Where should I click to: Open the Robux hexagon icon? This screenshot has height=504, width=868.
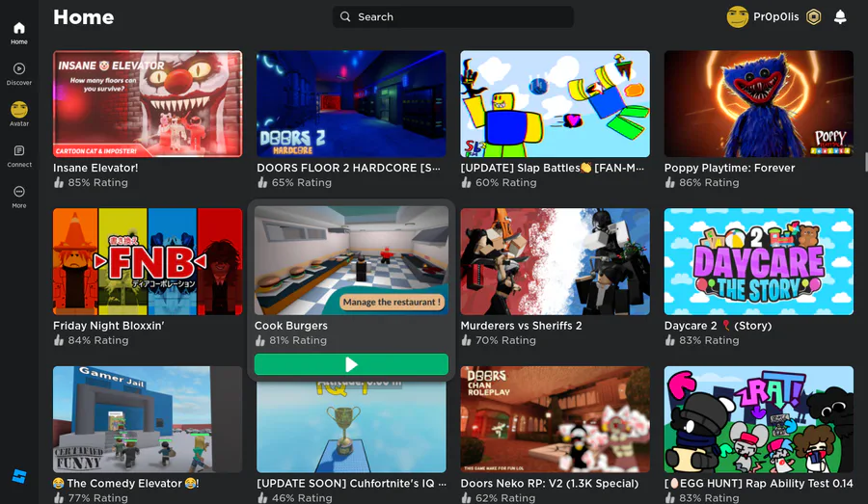coord(813,17)
